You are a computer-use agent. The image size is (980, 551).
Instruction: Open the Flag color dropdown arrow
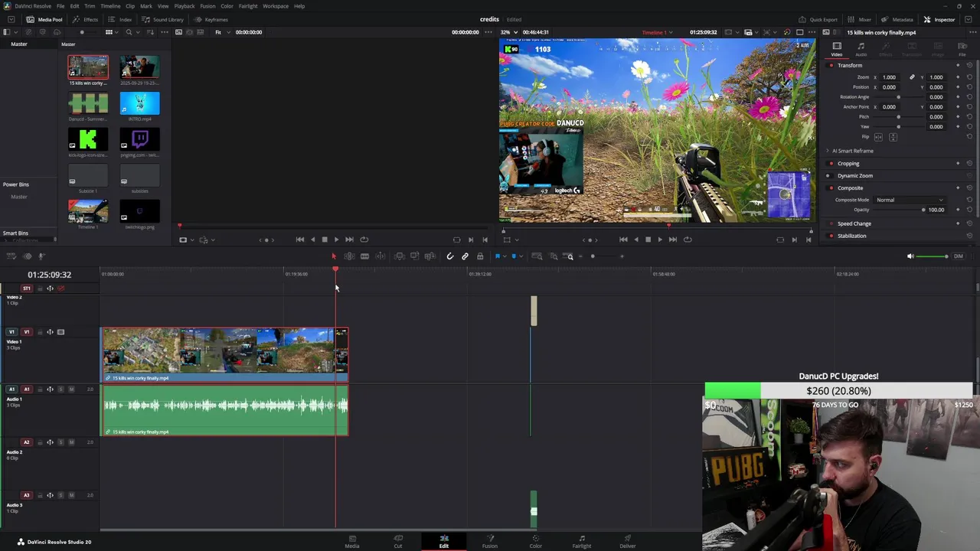[x=505, y=256]
